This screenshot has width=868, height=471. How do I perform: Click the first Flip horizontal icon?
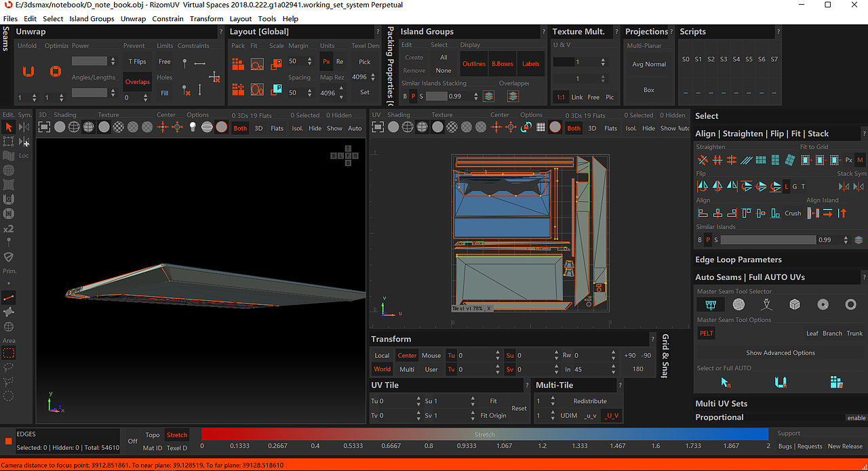tap(703, 186)
